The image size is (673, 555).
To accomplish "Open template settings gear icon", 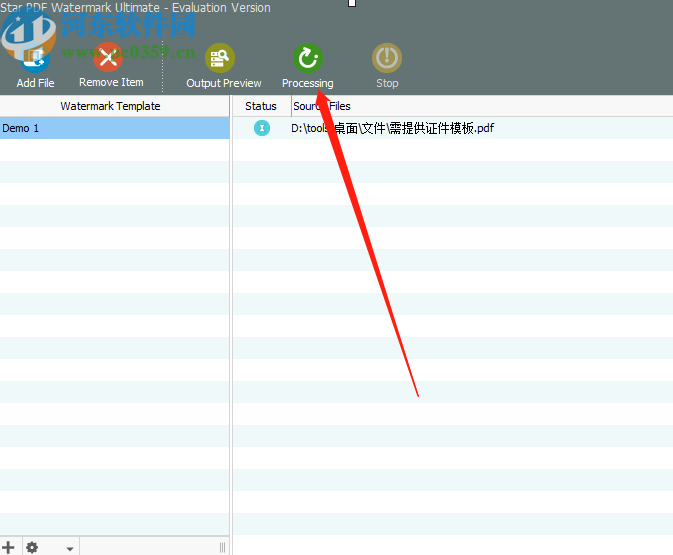I will [x=32, y=547].
